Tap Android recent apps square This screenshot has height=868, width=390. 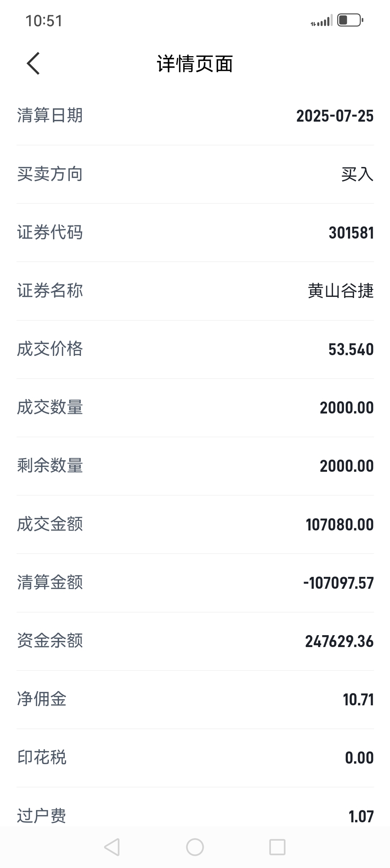click(x=277, y=847)
